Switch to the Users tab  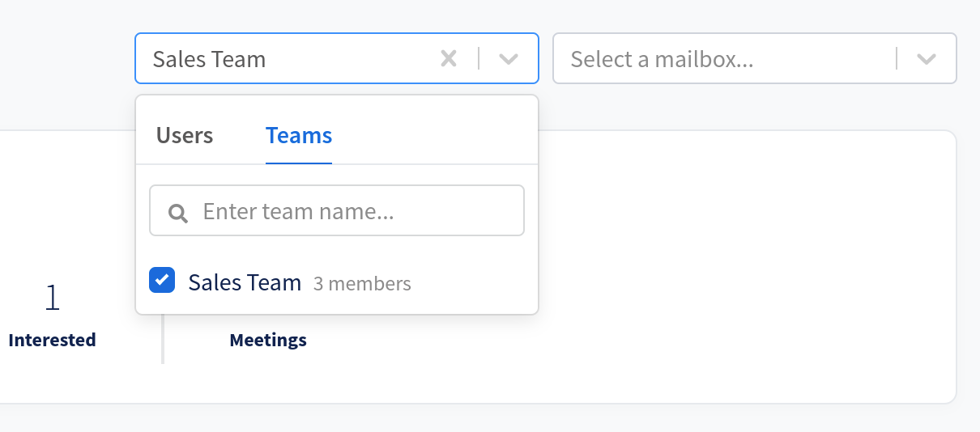pyautogui.click(x=185, y=135)
